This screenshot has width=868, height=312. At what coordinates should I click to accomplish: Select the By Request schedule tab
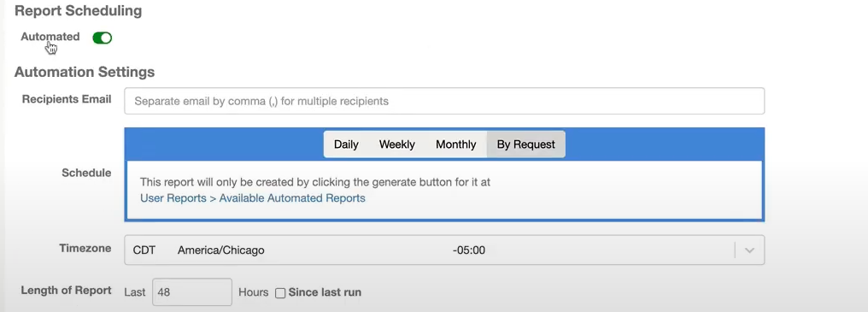tap(526, 144)
